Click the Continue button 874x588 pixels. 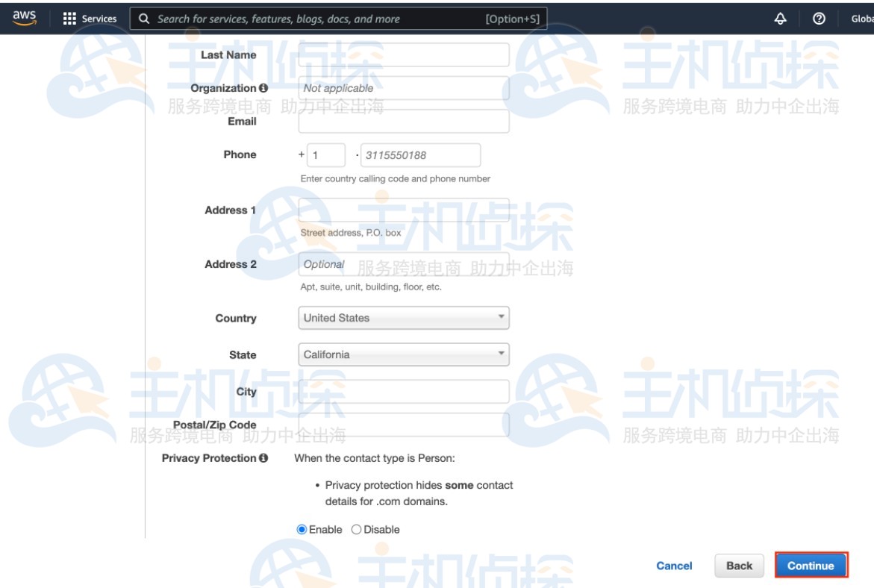click(811, 566)
